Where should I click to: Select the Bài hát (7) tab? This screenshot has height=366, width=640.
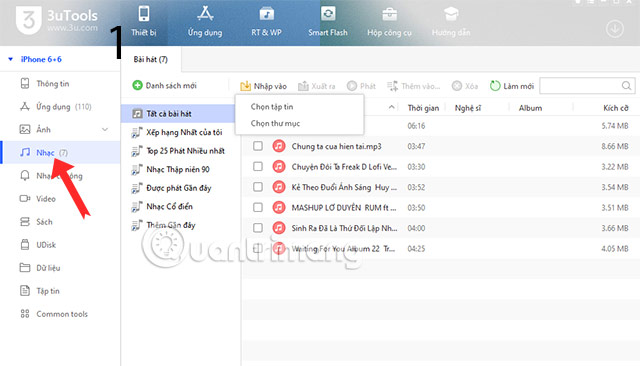click(151, 60)
